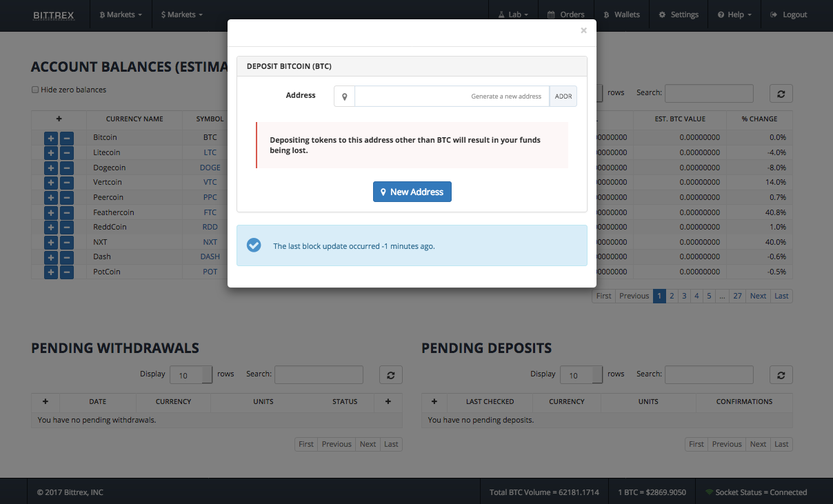Open the Wallets page
This screenshot has width=833, height=504.
621,14
